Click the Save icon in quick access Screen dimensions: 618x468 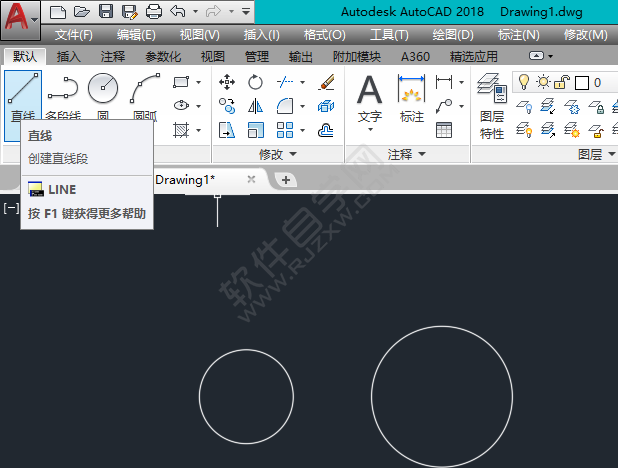point(106,12)
